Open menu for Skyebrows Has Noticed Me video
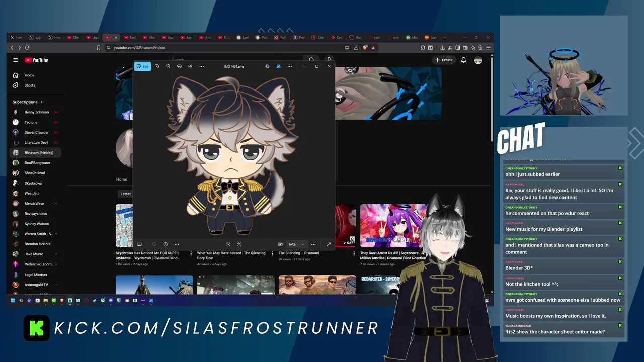This screenshot has height=362, width=644. click(x=191, y=254)
